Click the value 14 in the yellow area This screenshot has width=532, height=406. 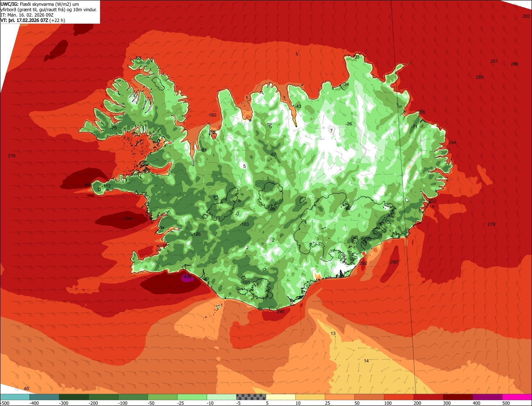point(366,360)
